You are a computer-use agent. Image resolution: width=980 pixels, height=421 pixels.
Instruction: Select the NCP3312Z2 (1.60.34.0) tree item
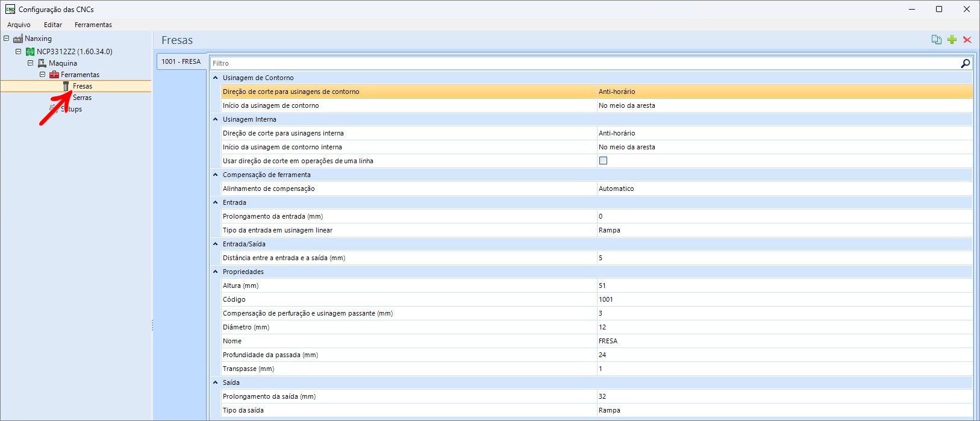[75, 51]
